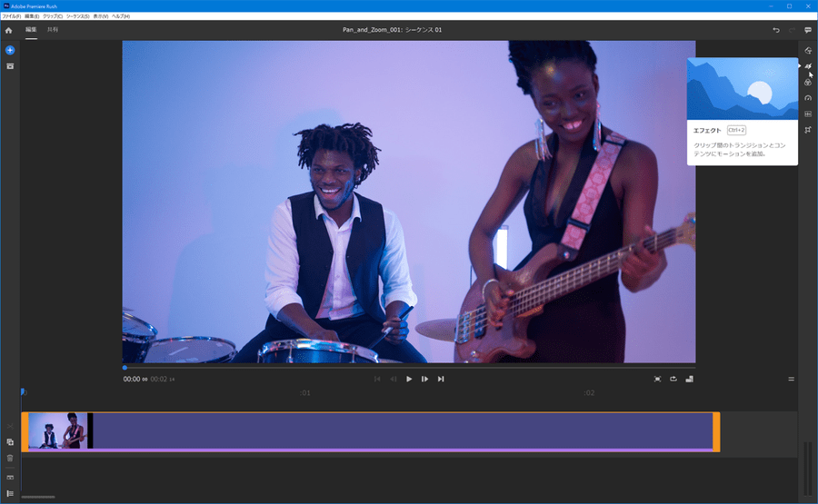The width and height of the screenshot is (818, 504).
Task: Open the ファイル menu
Action: [11, 16]
